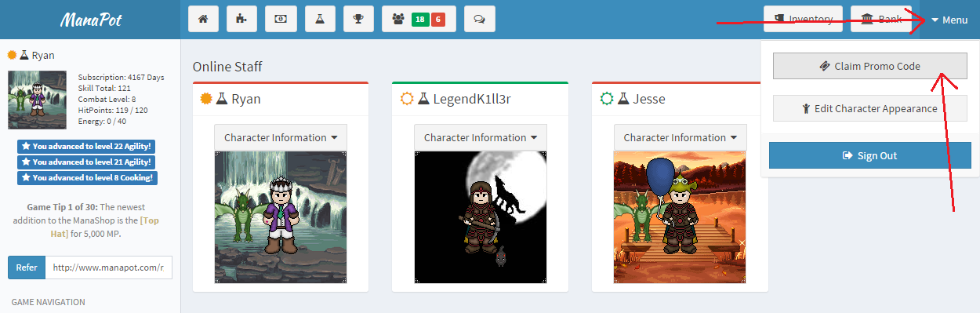Open the online users count button

click(419, 19)
